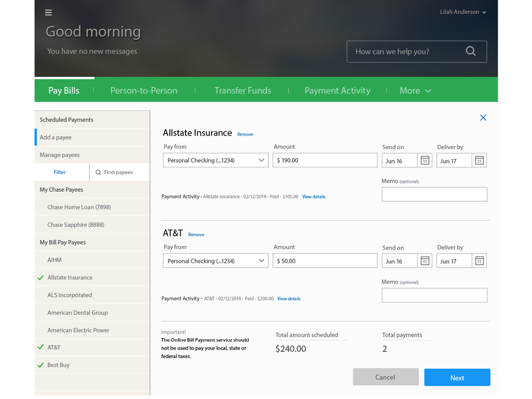Click the search magnifier icon in help box
The image size is (532, 399).
coord(471,51)
